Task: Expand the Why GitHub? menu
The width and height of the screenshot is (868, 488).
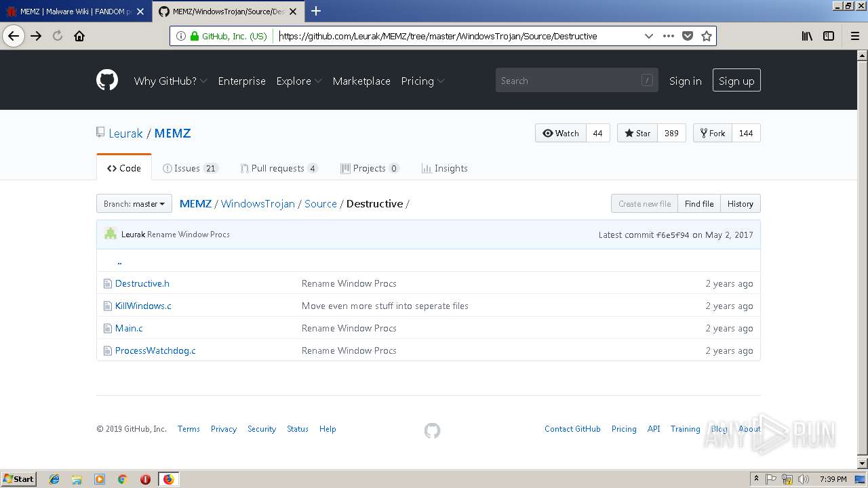Action: tap(170, 81)
